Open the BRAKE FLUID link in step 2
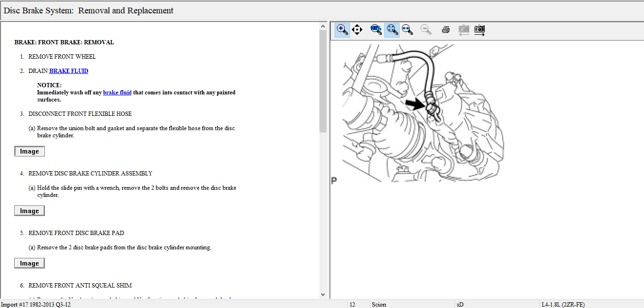The width and height of the screenshot is (644, 308). click(x=69, y=71)
